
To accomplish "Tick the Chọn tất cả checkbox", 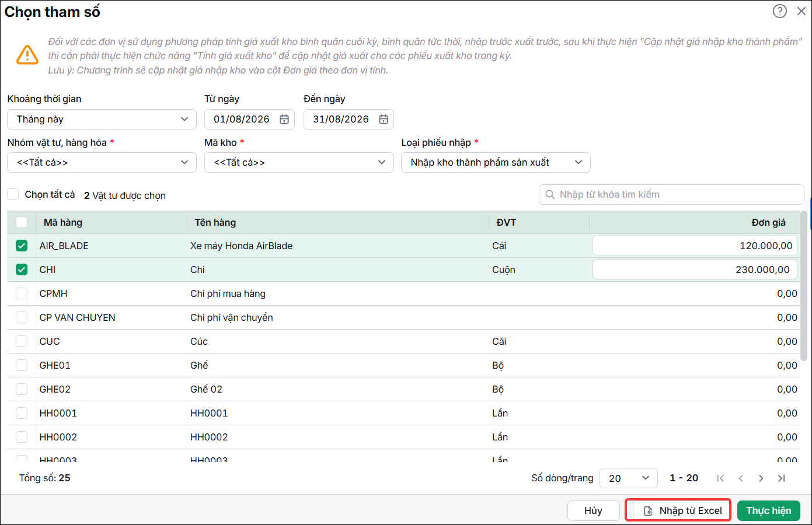I will [x=13, y=194].
